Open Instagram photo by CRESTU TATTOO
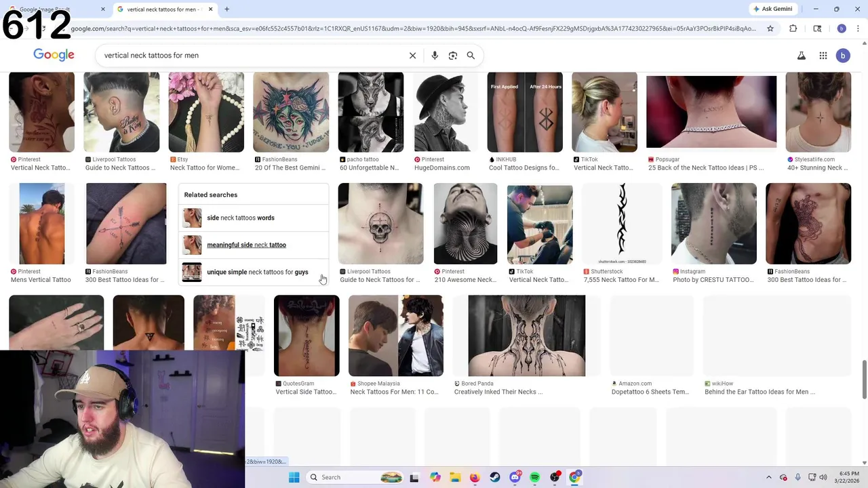 point(714,224)
